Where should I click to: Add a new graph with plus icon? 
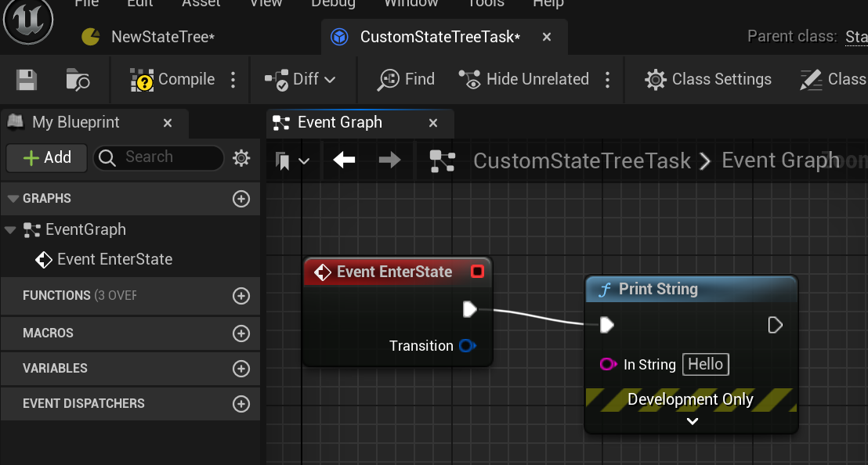coord(241,199)
